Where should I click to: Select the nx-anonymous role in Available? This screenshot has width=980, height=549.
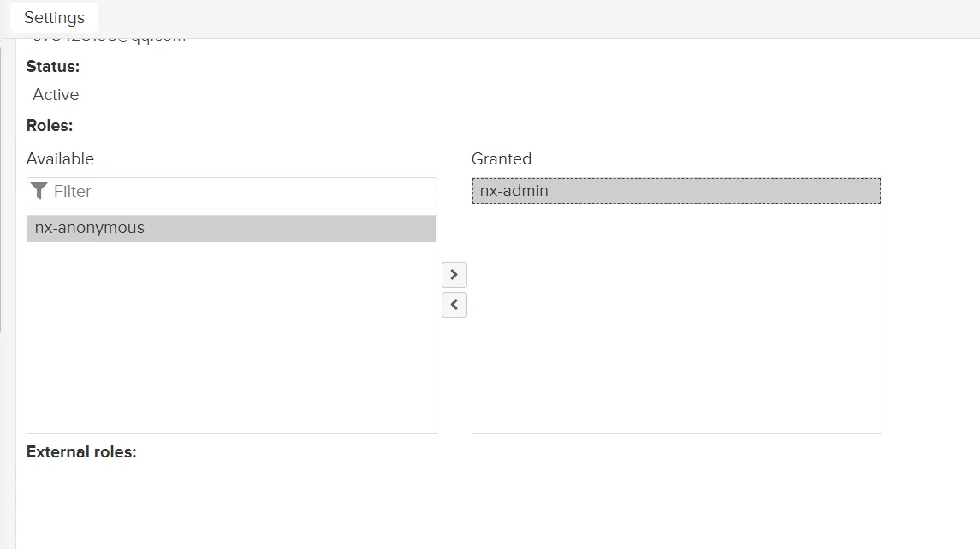[x=88, y=228]
